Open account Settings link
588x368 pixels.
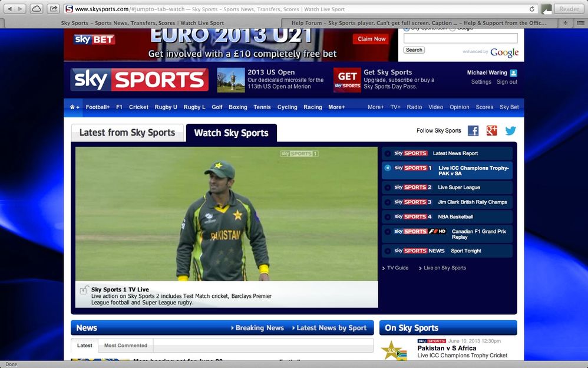click(x=481, y=82)
